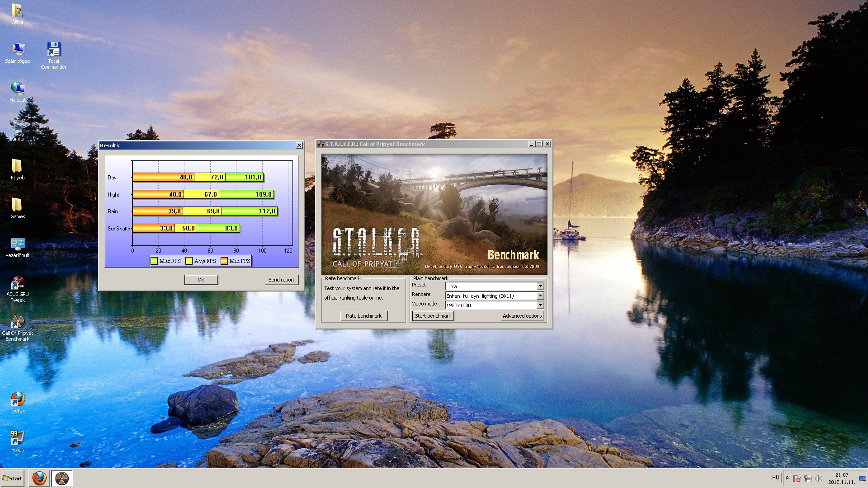868x488 pixels.
Task: Click the Night row label in chart
Action: (113, 195)
